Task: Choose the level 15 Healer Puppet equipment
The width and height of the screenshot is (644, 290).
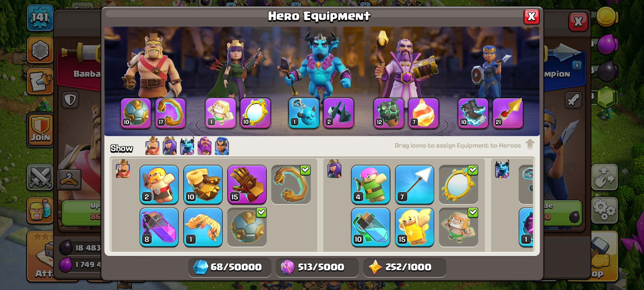Action: 414,227
